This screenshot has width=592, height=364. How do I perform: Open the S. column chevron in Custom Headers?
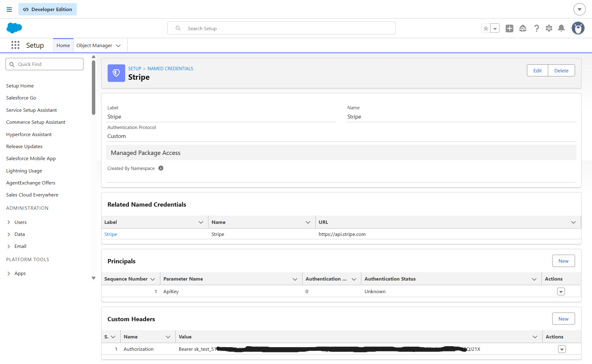pos(113,337)
